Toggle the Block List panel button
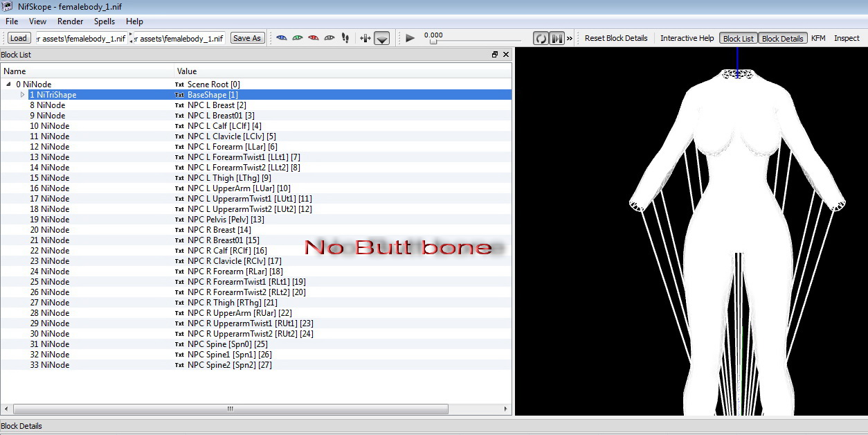The width and height of the screenshot is (868, 435). tap(739, 39)
